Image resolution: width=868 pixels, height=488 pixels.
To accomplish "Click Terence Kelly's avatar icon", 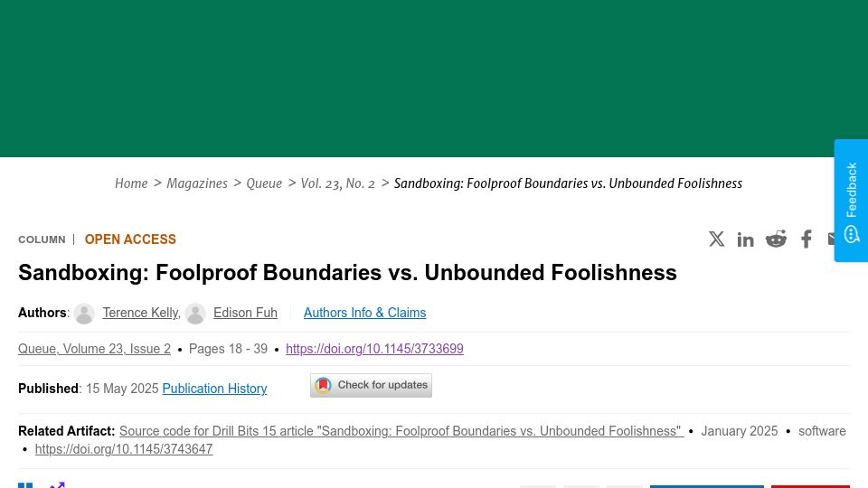I will (x=84, y=314).
